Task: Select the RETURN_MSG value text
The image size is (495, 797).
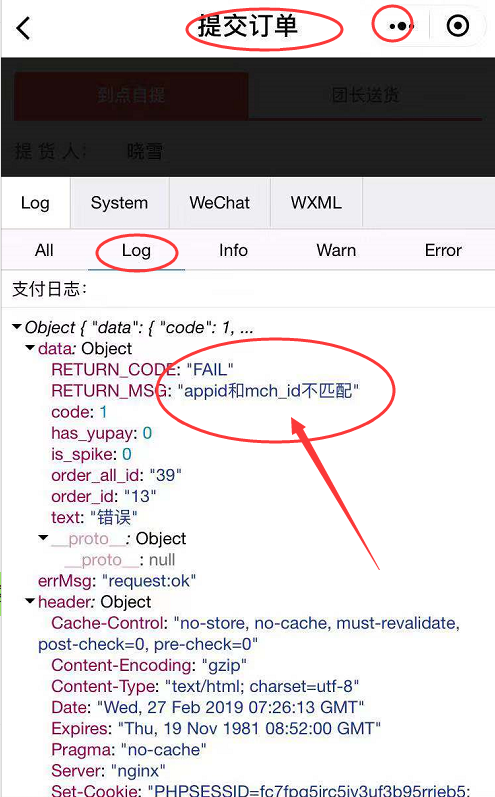Action: point(268,391)
